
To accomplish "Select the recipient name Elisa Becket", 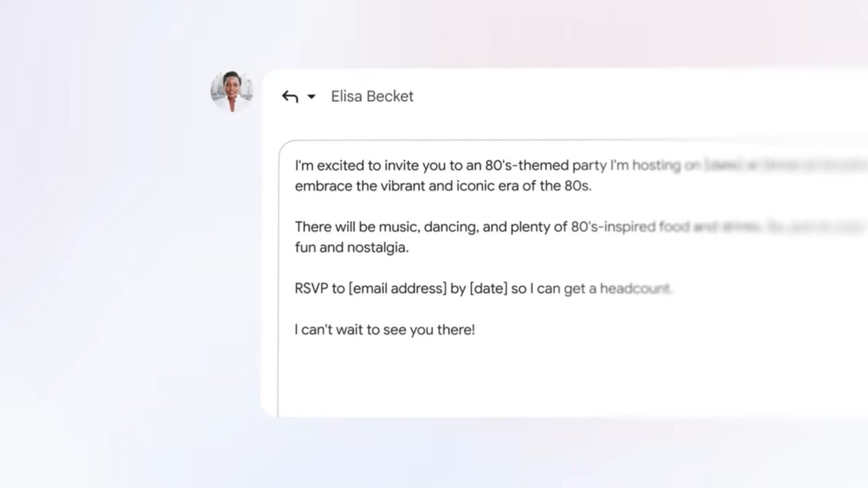I will [372, 96].
